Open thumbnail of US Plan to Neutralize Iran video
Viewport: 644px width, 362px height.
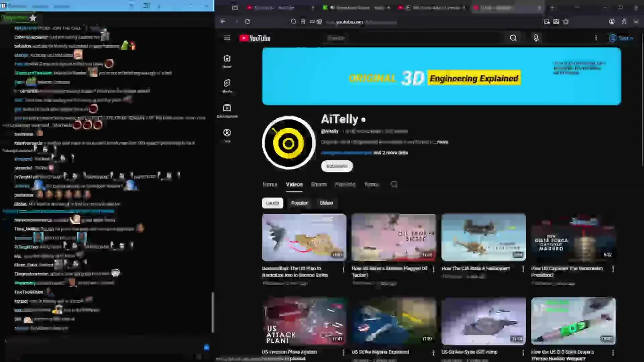point(304,237)
